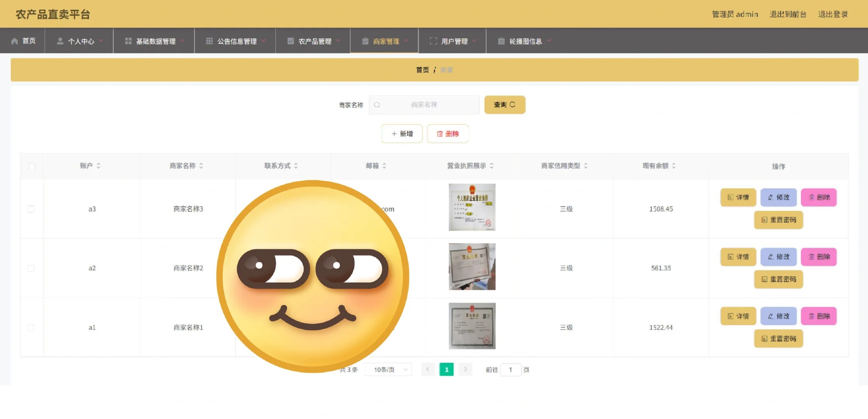
Task: Click the magnifier icon in search box
Action: 377,105
